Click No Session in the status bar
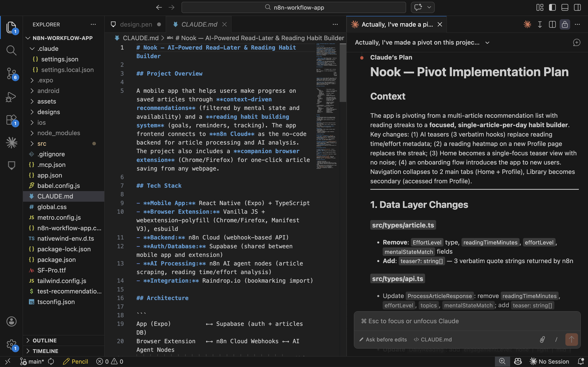The width and height of the screenshot is (588, 367). 549,362
